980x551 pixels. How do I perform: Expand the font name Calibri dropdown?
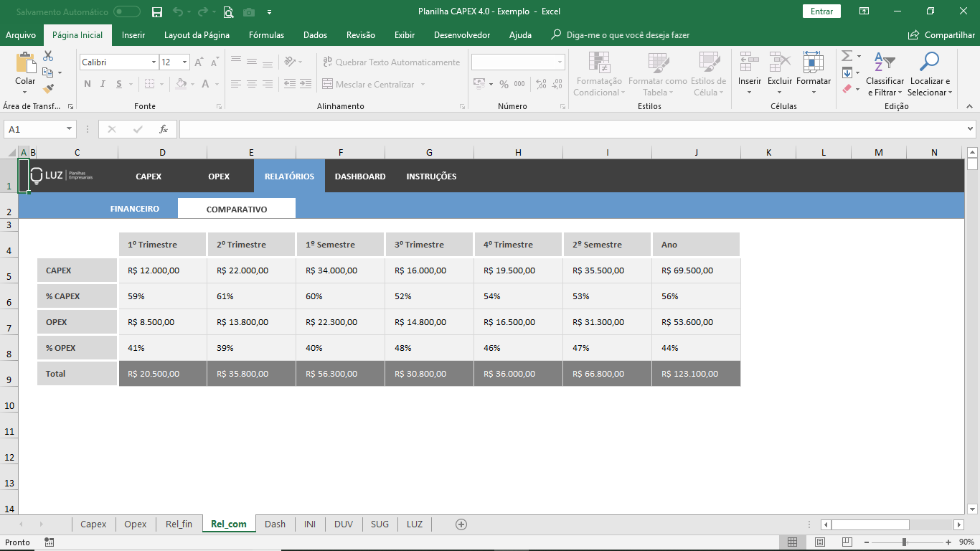pos(154,62)
